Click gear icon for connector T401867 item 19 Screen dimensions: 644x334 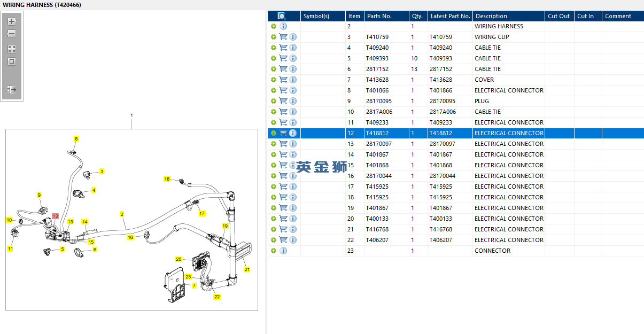click(274, 208)
